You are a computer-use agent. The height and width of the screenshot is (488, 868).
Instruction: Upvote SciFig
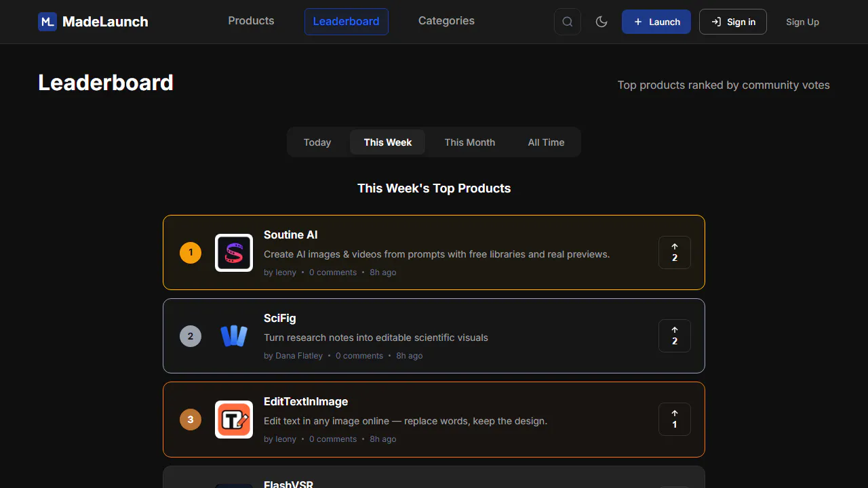click(x=675, y=336)
